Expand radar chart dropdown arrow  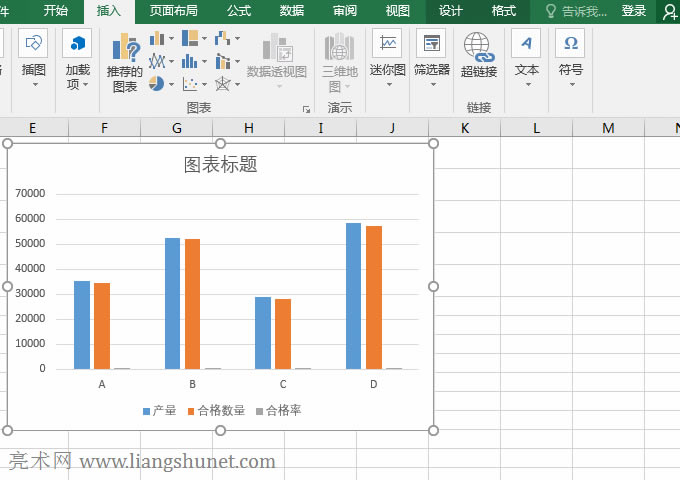[x=237, y=84]
